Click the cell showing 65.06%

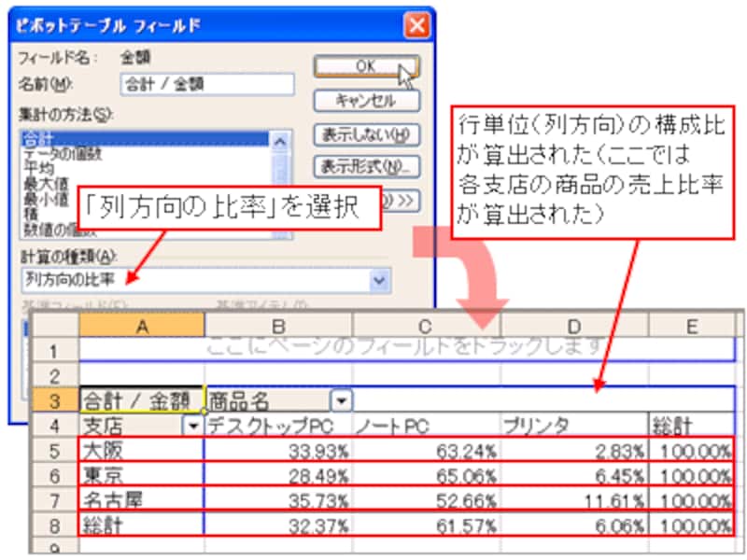(426, 475)
